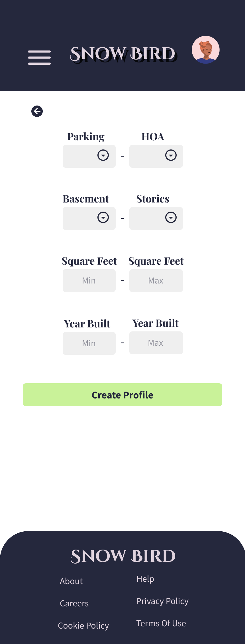245x644 pixels.
Task: Expand the HOA dropdown
Action: click(x=156, y=156)
